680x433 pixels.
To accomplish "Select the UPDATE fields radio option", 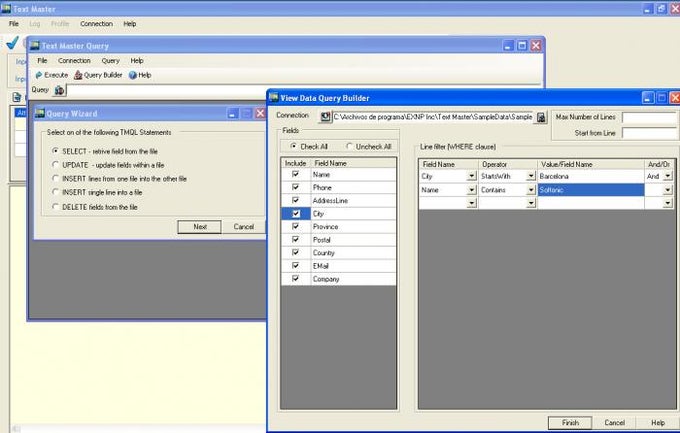I will 55,165.
